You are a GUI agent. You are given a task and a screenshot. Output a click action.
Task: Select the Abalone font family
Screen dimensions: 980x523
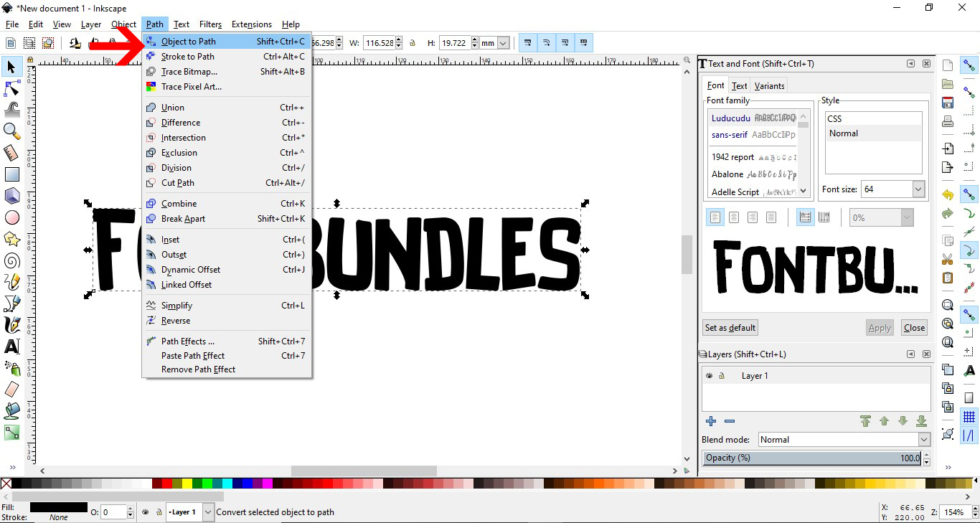pos(753,174)
